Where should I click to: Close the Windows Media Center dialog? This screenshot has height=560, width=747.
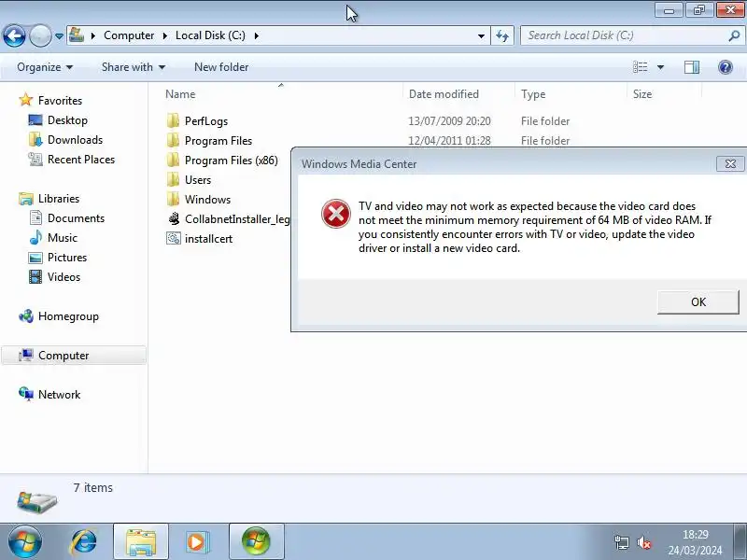point(730,164)
